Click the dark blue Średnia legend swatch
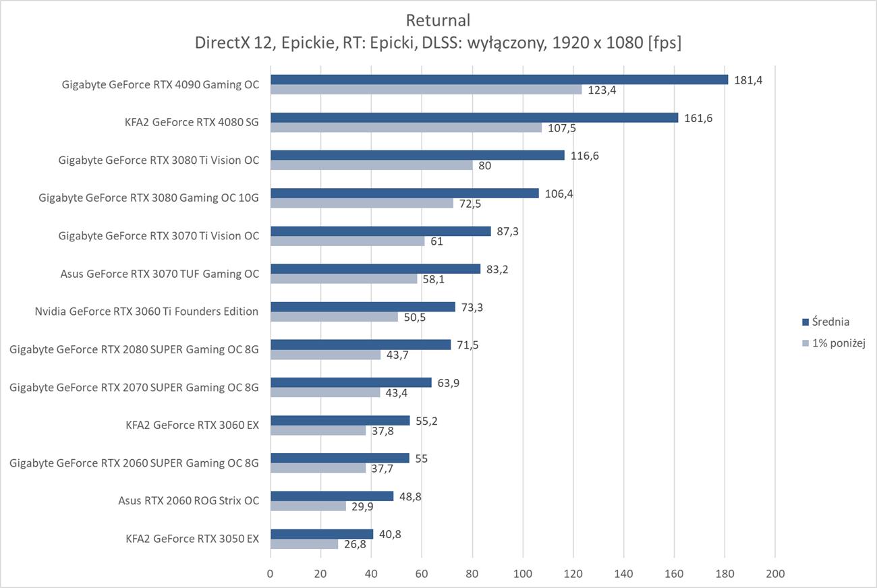The image size is (877, 588). 805,322
